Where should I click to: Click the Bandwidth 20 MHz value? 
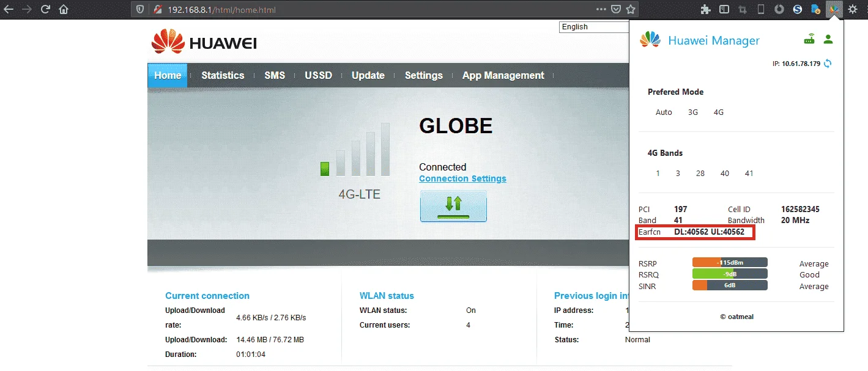pos(795,220)
